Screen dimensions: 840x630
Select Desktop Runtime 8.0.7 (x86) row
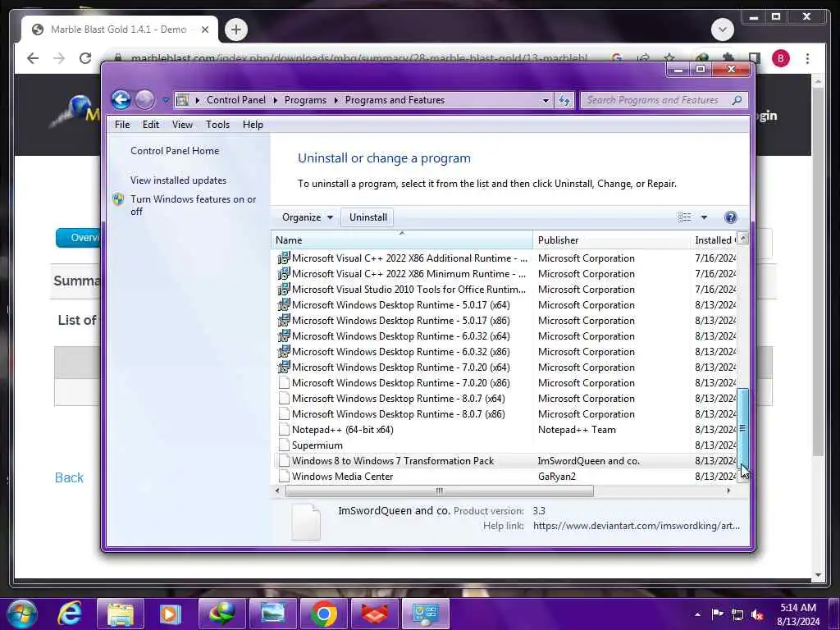pyautogui.click(x=506, y=413)
